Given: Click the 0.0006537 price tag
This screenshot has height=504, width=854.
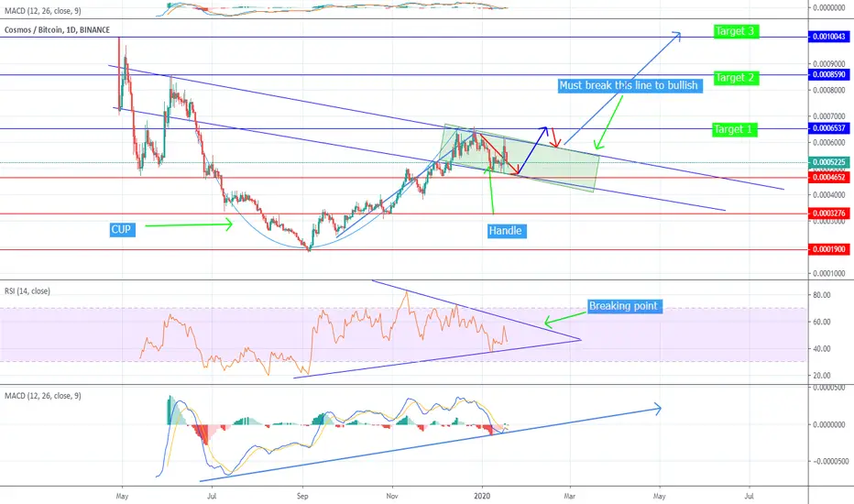Looking at the screenshot, I should [x=829, y=128].
